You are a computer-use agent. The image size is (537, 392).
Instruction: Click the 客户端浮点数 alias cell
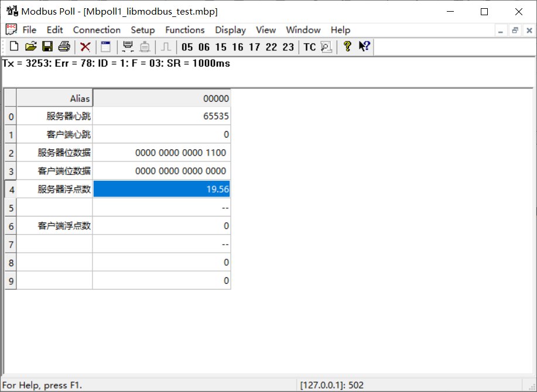click(55, 225)
